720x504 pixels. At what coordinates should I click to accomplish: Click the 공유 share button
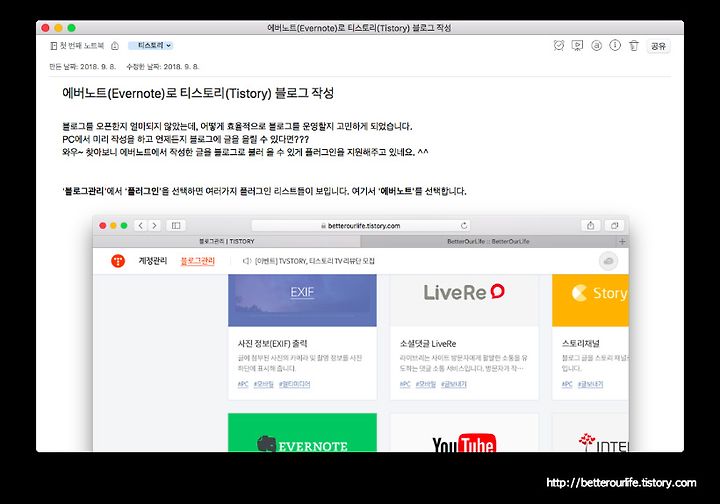pos(658,46)
